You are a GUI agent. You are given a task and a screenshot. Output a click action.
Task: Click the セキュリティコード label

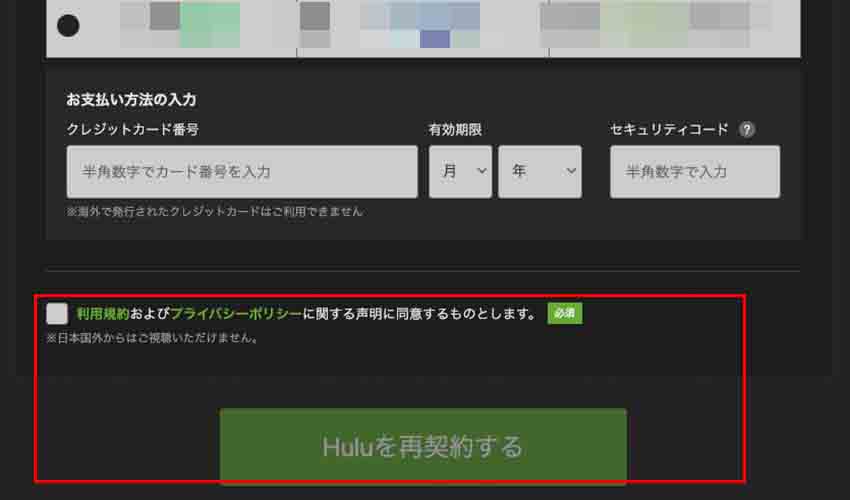(x=669, y=130)
